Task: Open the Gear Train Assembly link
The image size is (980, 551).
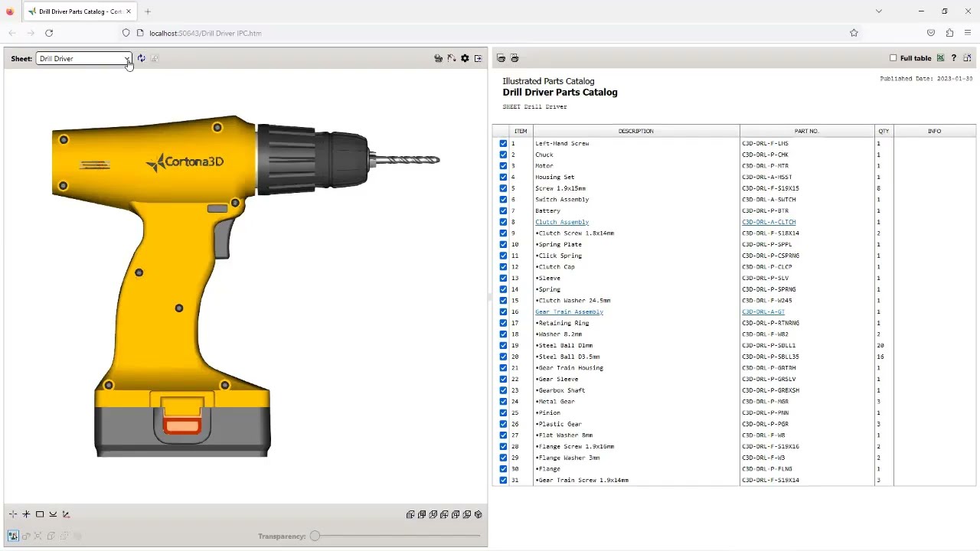Action: (569, 311)
